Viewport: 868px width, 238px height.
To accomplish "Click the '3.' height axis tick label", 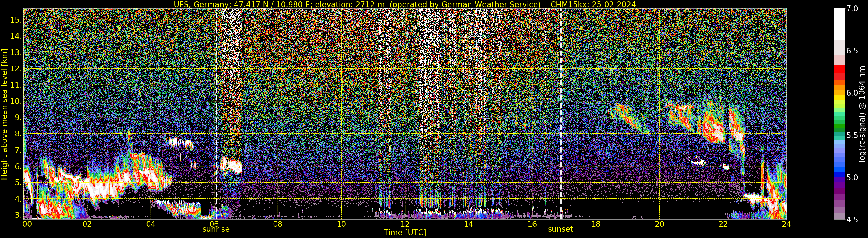I will point(18,215).
